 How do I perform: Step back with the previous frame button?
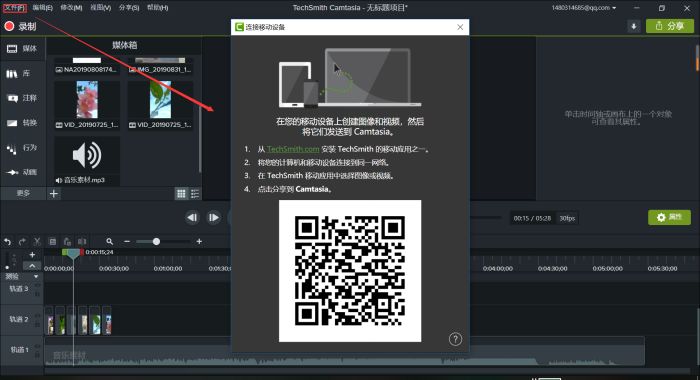point(192,217)
